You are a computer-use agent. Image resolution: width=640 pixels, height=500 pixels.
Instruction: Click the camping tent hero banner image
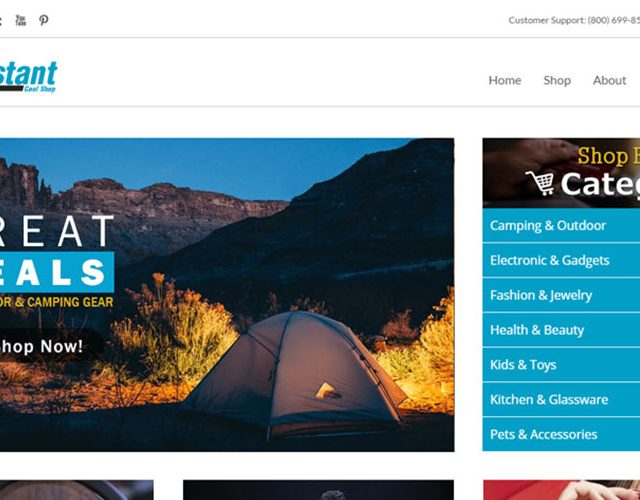coord(227,295)
